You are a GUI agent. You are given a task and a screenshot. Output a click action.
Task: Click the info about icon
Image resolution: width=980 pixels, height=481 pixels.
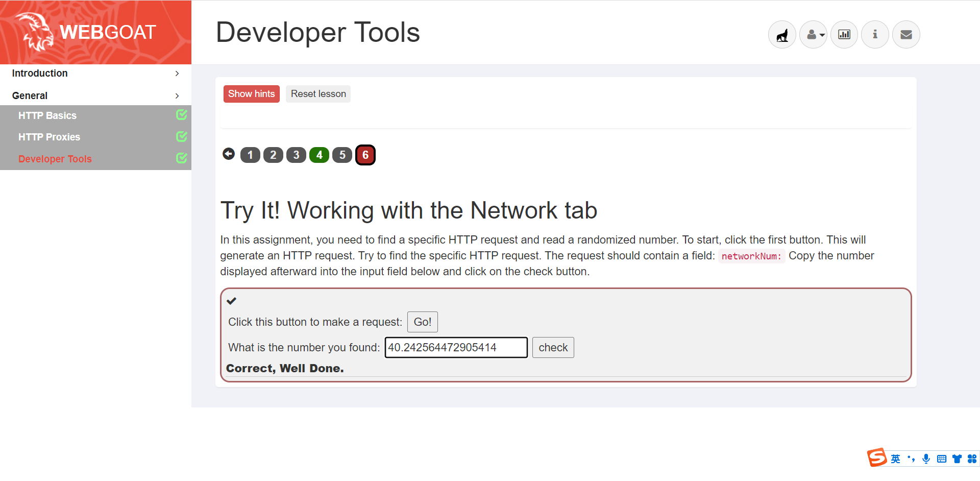tap(875, 34)
